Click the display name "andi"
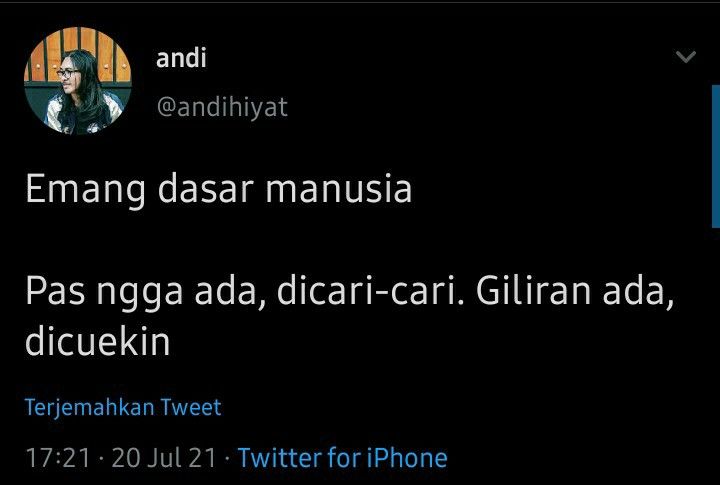Viewport: 720px width, 485px height. tap(181, 58)
